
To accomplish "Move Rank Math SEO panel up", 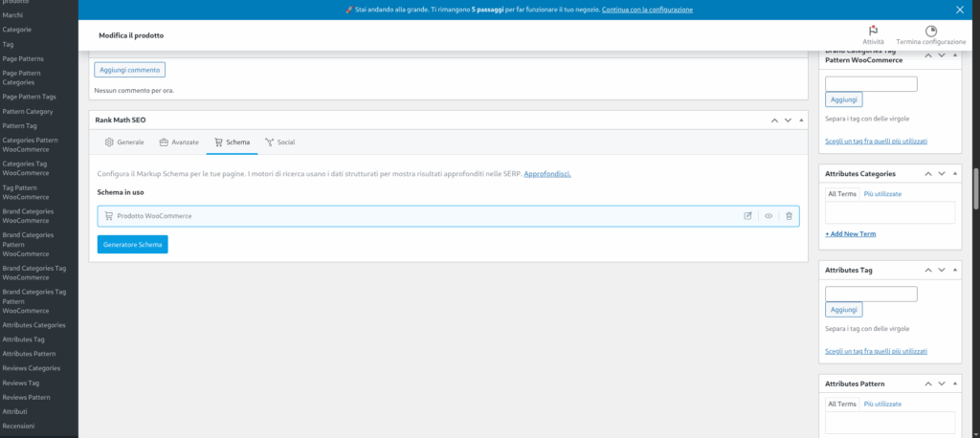I will point(774,120).
